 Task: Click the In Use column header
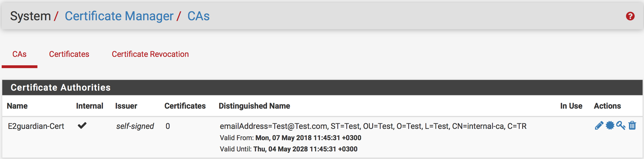tap(571, 106)
